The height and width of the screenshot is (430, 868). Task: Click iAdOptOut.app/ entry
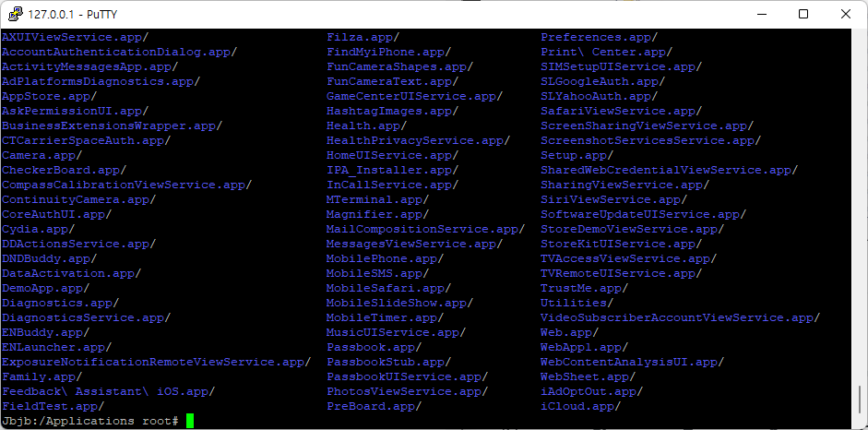pyautogui.click(x=592, y=392)
